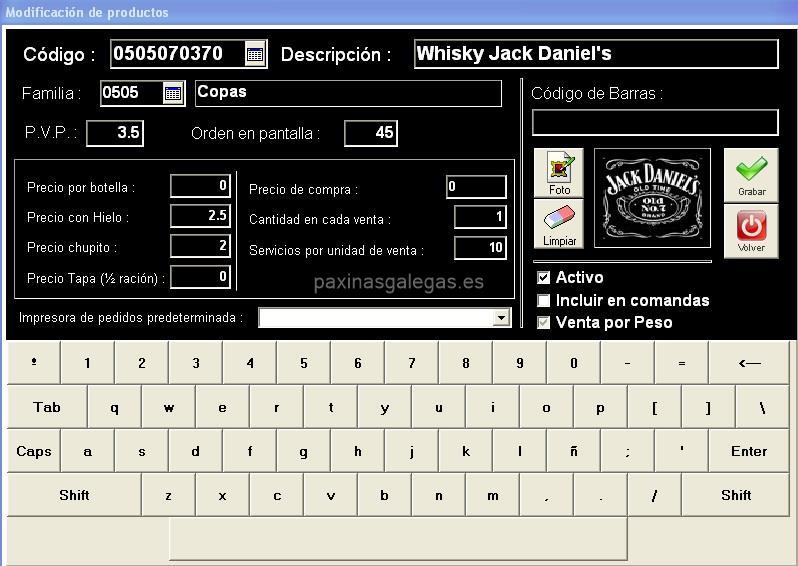
Task: Edit Cantidad en cada venta field
Action: (480, 217)
